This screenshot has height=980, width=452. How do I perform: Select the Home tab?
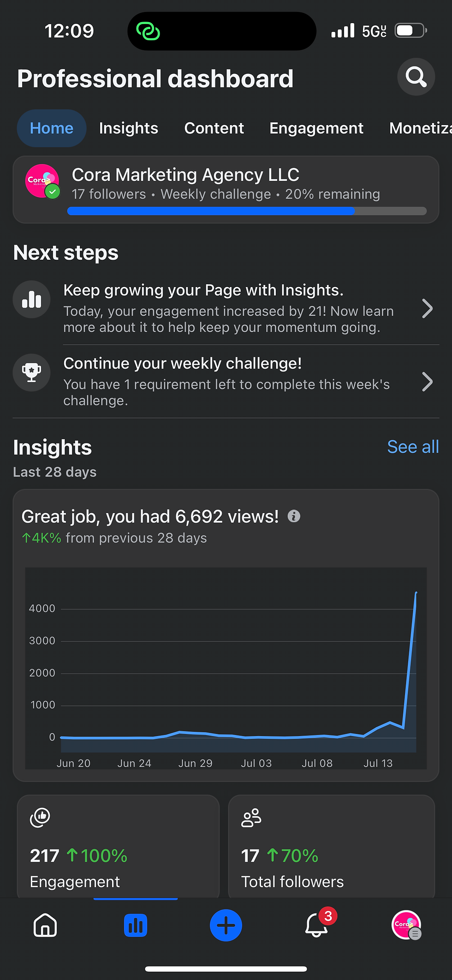[x=52, y=128]
